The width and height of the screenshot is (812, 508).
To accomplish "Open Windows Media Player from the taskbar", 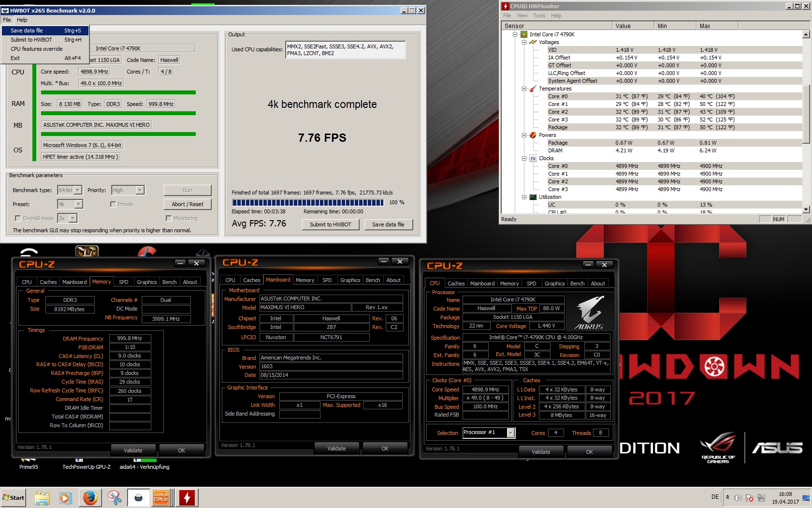I will point(65,498).
